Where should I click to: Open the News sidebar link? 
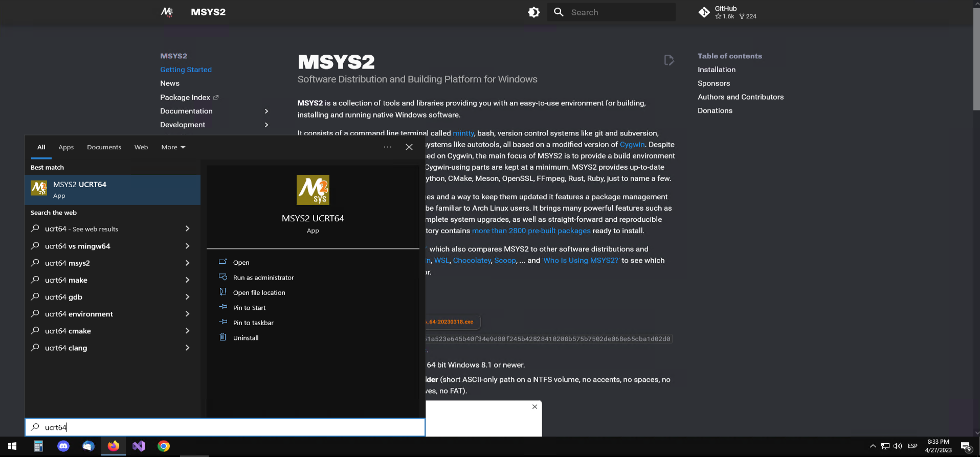coord(170,83)
